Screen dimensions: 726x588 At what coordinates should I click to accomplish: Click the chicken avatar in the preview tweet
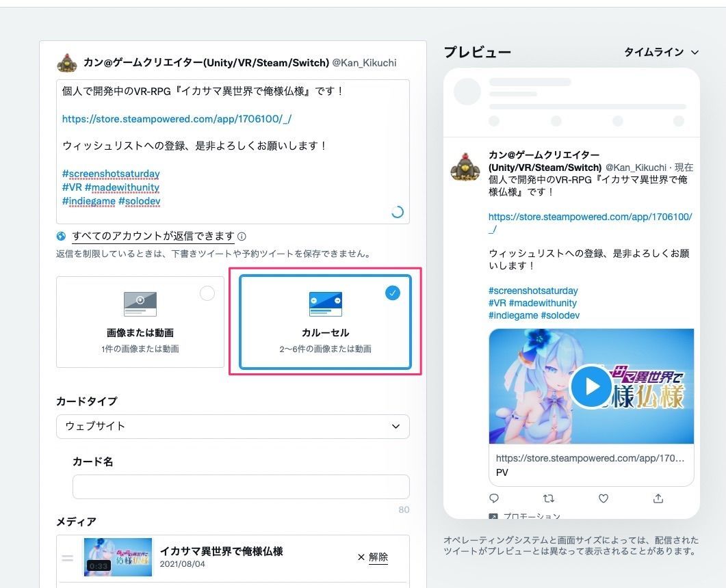point(465,167)
